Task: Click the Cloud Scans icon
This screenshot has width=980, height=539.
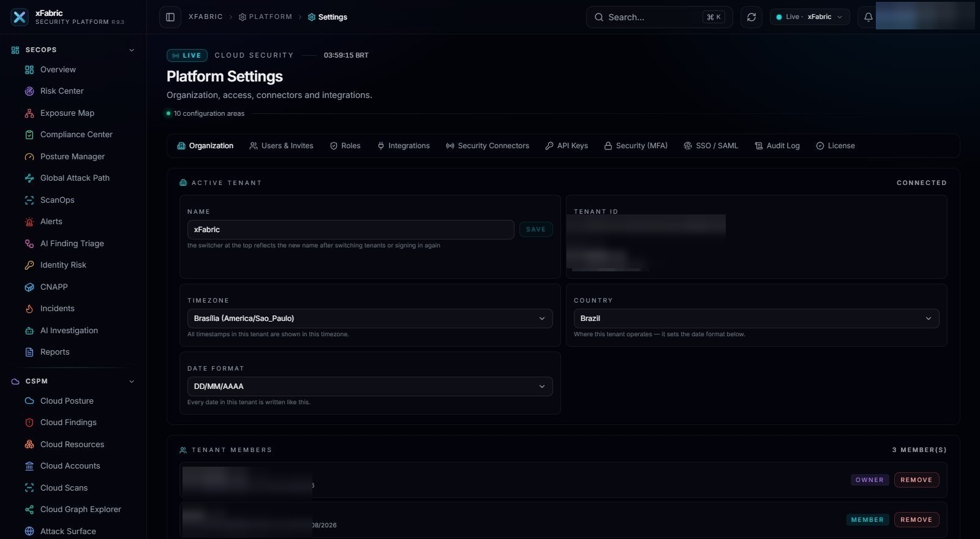Action: pos(29,488)
